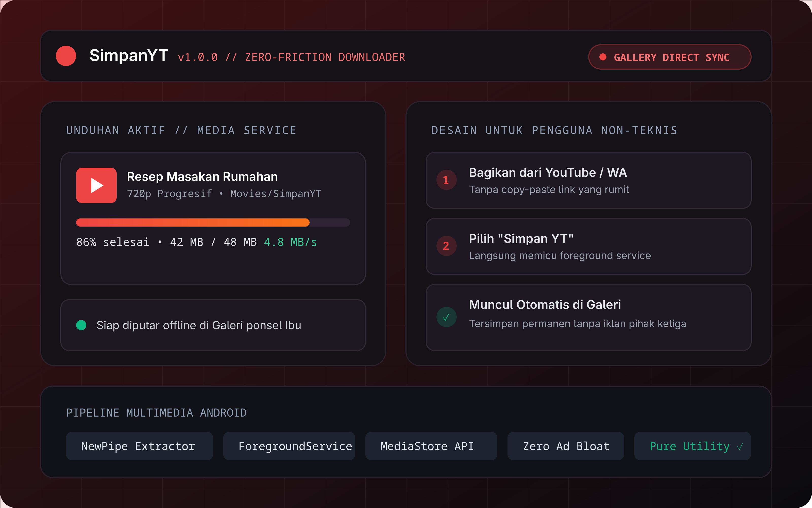
Task: Click the step 2 number badge
Action: [446, 246]
